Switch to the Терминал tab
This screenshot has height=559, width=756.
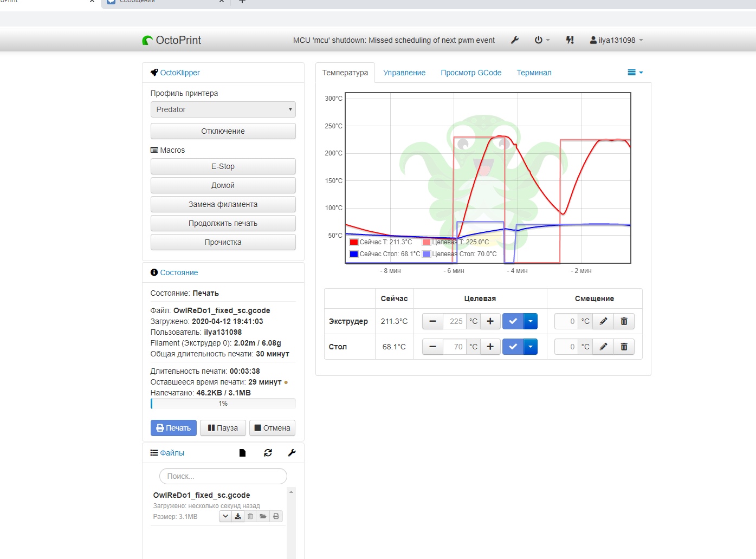pyautogui.click(x=534, y=73)
